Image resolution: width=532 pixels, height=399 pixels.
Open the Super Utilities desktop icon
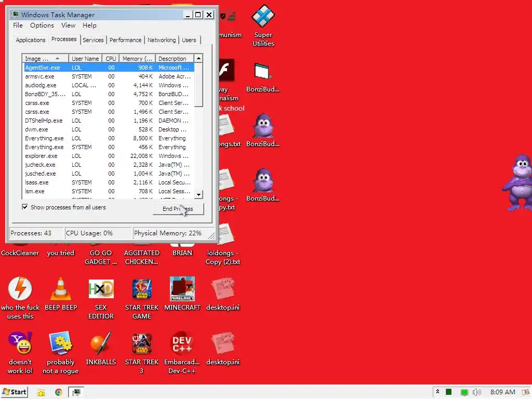(x=263, y=25)
